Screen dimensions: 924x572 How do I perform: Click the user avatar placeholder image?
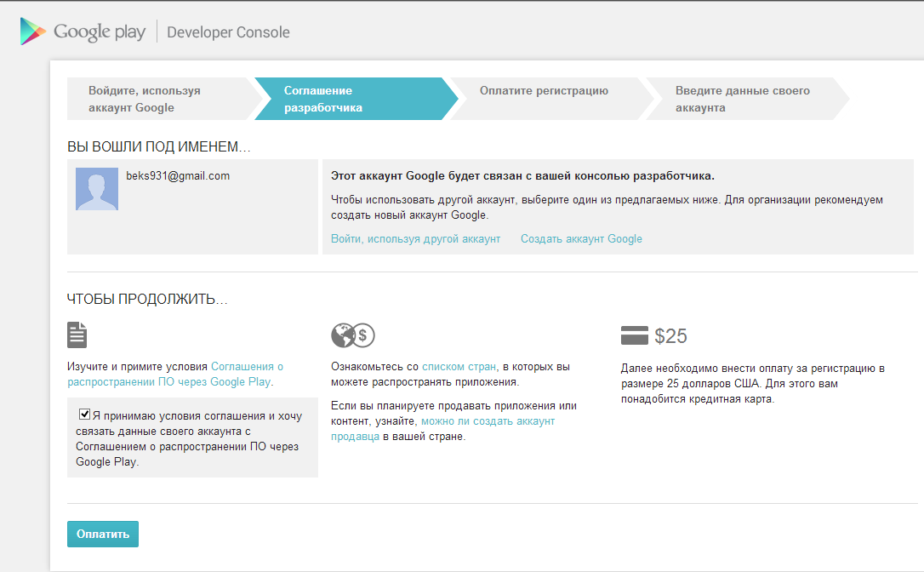coord(97,189)
